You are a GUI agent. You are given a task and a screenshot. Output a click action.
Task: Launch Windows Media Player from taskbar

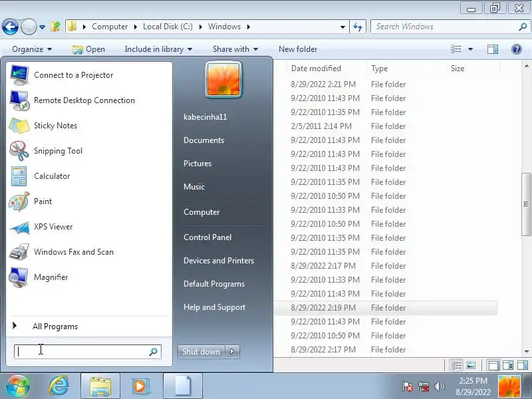(x=140, y=386)
